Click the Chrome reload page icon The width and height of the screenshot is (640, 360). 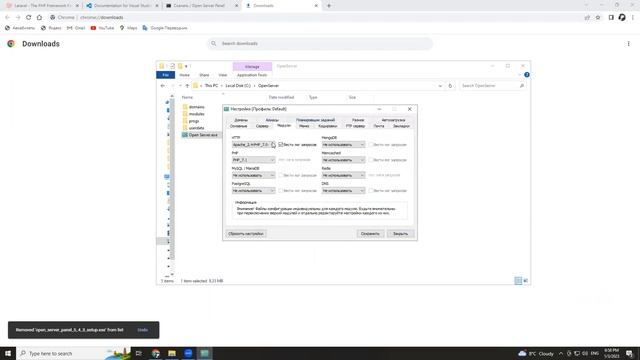29,18
